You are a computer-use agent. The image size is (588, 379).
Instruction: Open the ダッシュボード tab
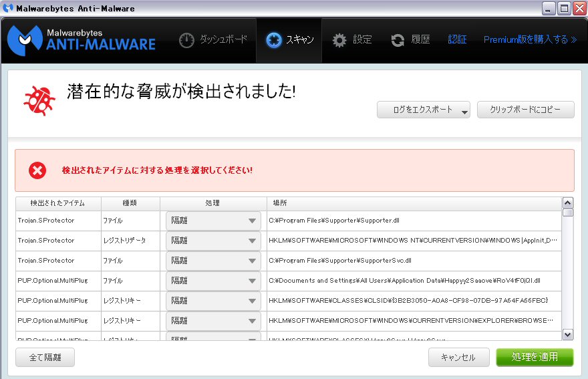click(x=214, y=40)
